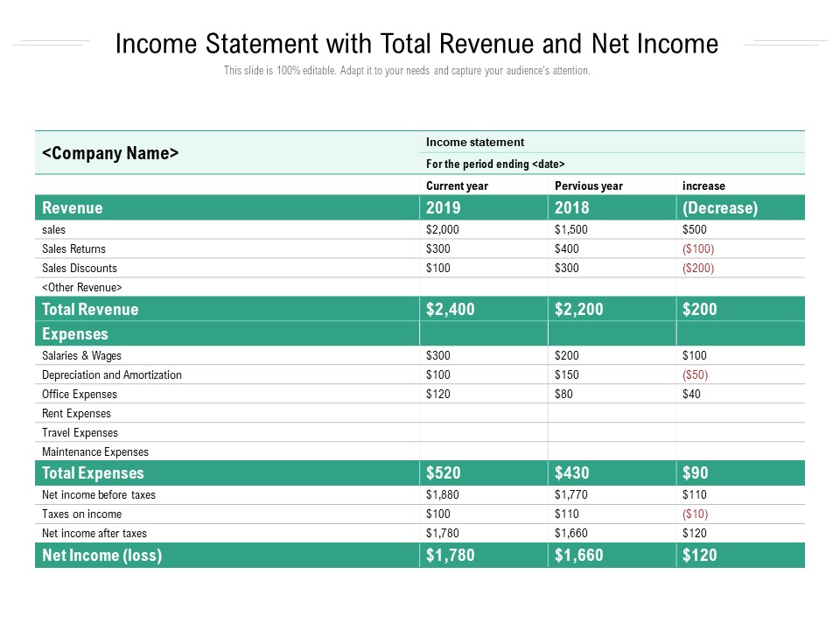The image size is (840, 630).
Task: Select the 'Salaries & Wages' row label
Action: tap(81, 356)
